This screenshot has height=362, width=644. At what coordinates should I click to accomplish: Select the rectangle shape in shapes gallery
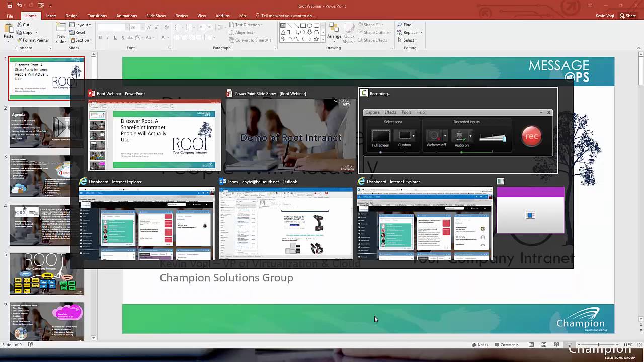[x=303, y=26]
